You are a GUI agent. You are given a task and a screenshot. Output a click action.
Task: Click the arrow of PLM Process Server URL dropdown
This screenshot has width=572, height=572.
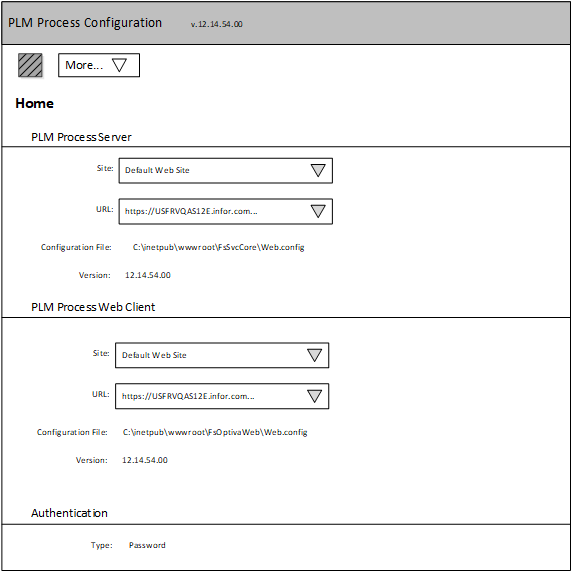pos(318,211)
